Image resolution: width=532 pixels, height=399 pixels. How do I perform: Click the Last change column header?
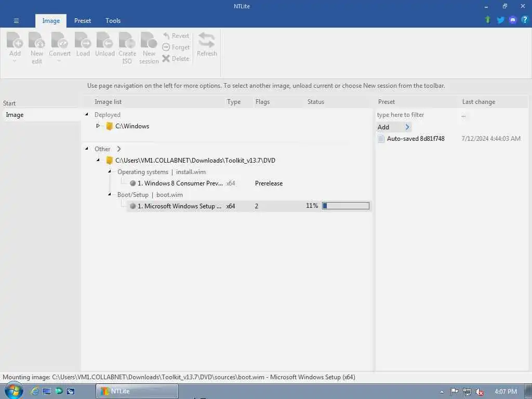pos(478,102)
